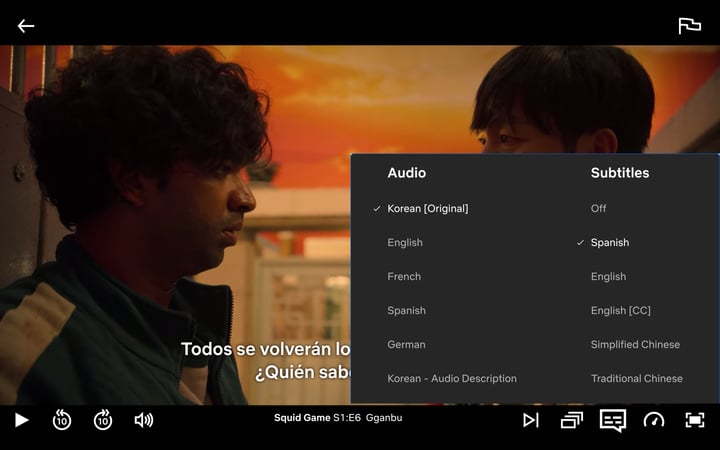Choose English [CC] subtitles
Image resolution: width=720 pixels, height=450 pixels.
point(620,311)
